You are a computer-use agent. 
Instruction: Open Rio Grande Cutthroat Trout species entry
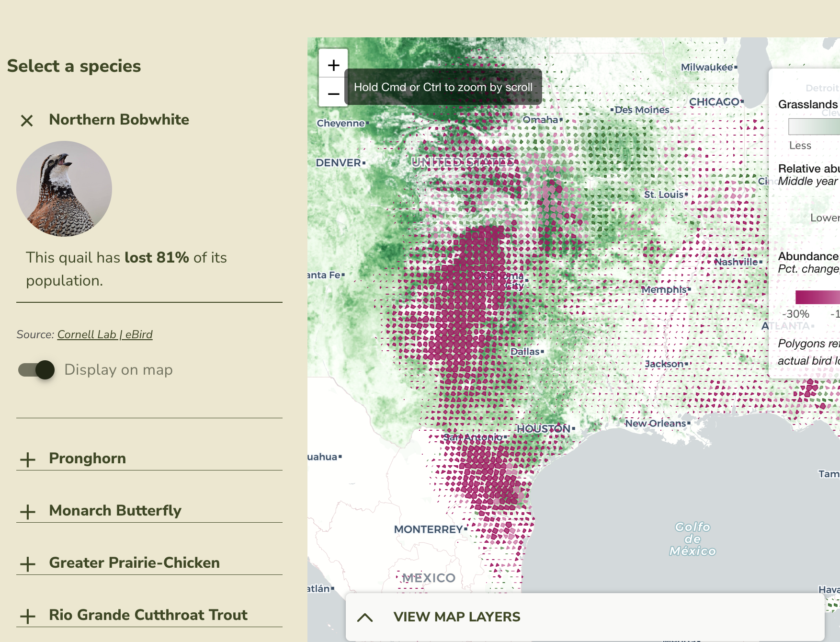[148, 615]
